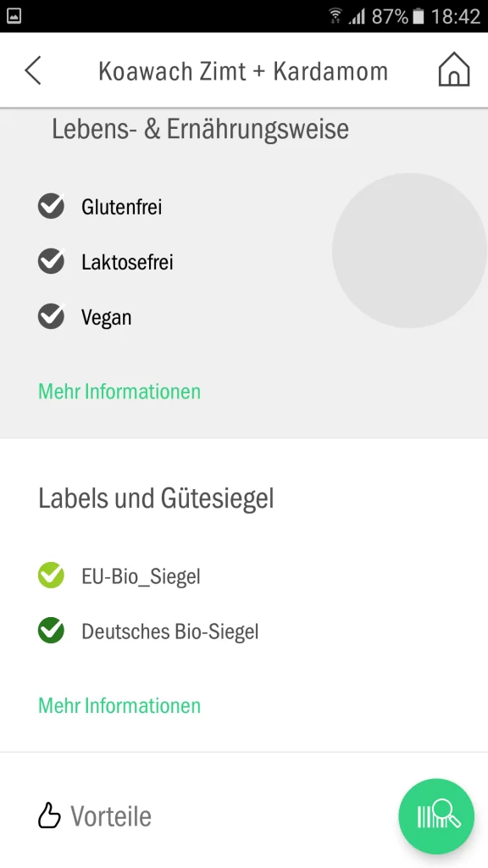Toggle the Glutenfrei checkmark
488x868 pixels.
tap(51, 206)
